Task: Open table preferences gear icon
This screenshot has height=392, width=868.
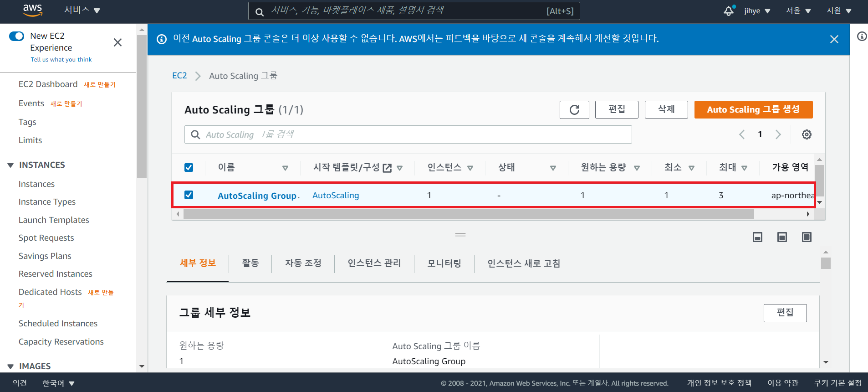Action: pyautogui.click(x=807, y=134)
